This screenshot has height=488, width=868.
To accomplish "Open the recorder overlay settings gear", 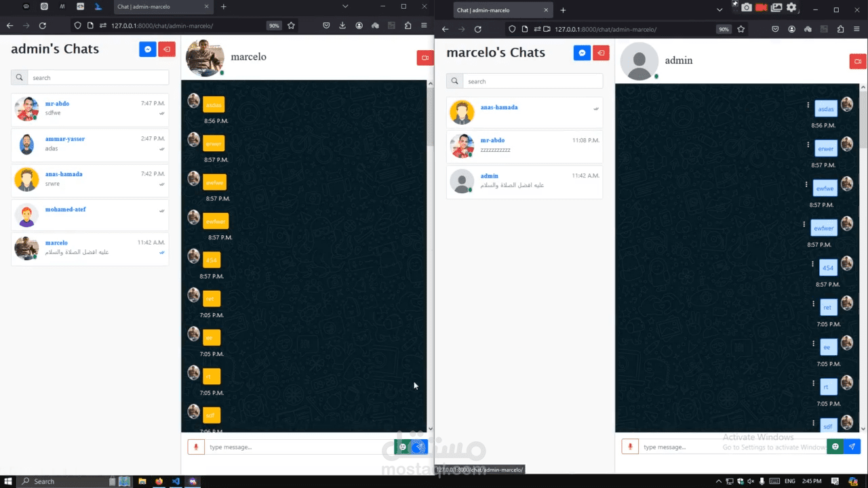I will [791, 7].
